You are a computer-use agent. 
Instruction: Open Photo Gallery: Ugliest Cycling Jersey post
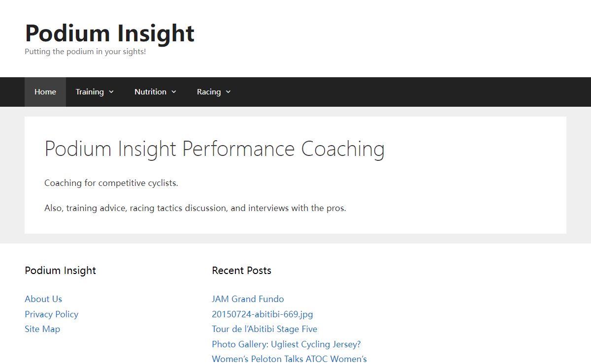coord(286,344)
